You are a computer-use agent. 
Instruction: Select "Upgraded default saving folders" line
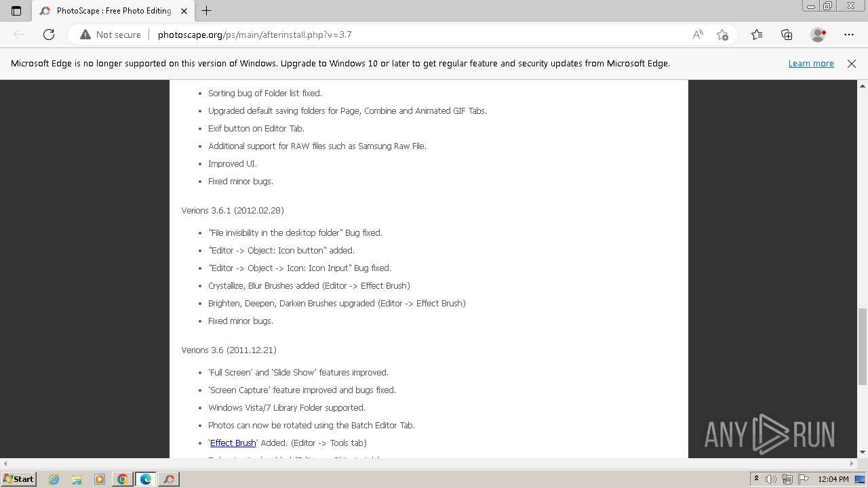point(347,111)
